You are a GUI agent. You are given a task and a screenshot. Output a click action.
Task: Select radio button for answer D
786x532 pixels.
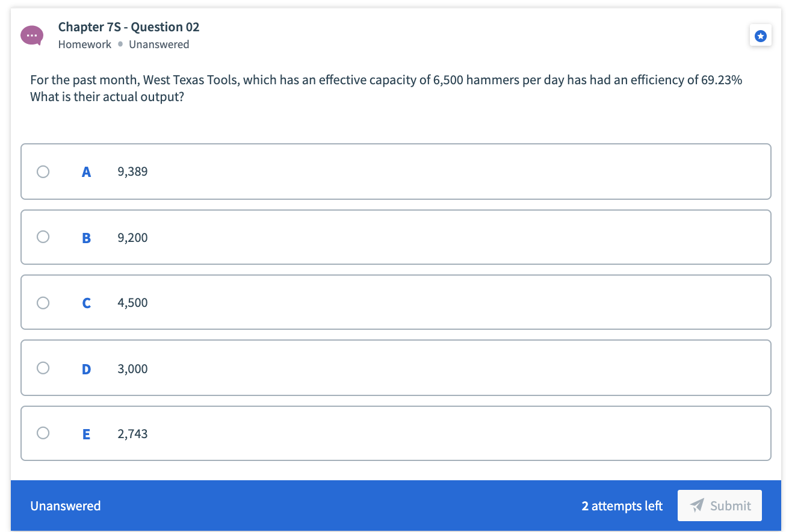(x=43, y=368)
